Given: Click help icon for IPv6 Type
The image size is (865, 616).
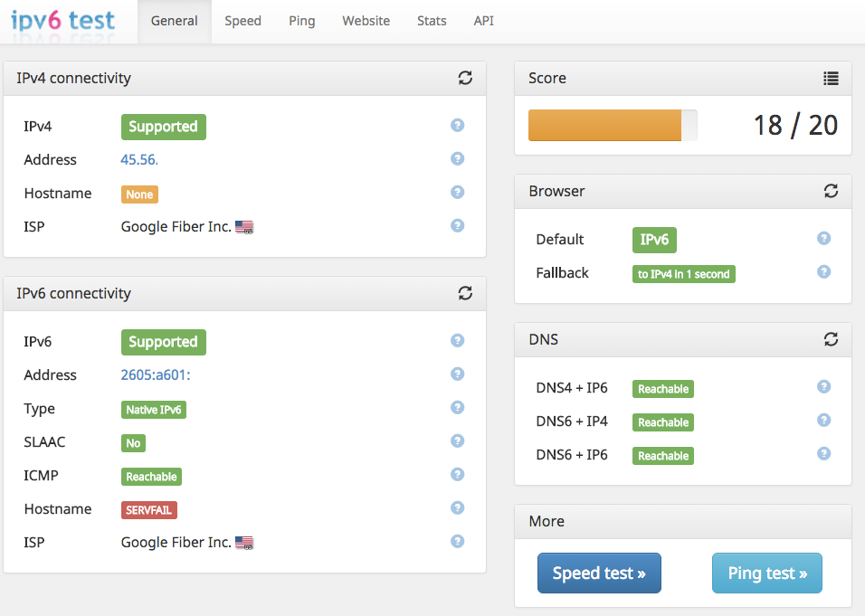Looking at the screenshot, I should pyautogui.click(x=458, y=408).
